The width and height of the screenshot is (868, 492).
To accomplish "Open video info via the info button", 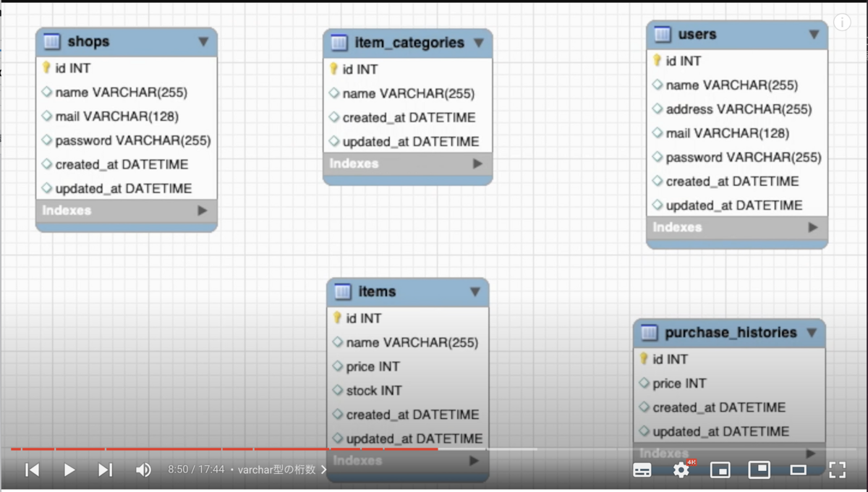I will click(x=841, y=22).
